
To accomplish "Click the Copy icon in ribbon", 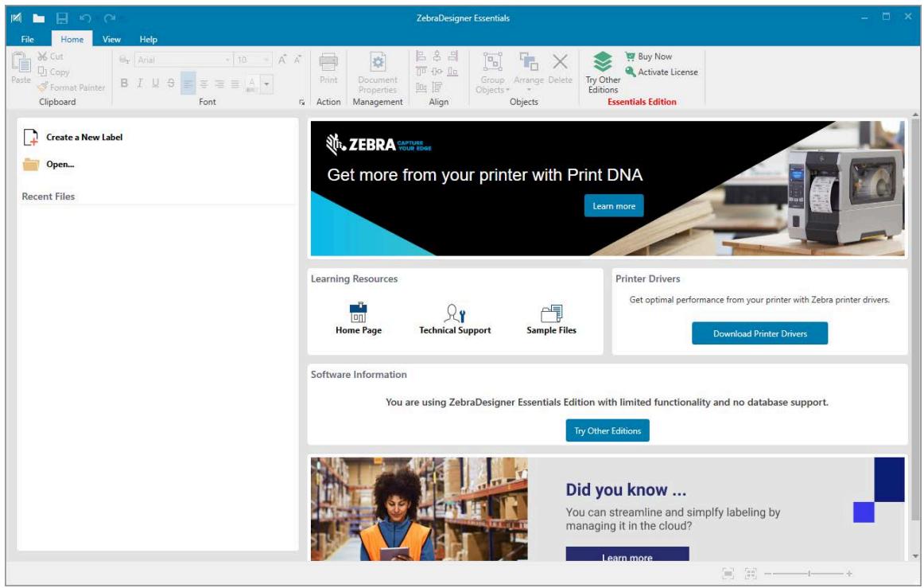I will [42, 72].
